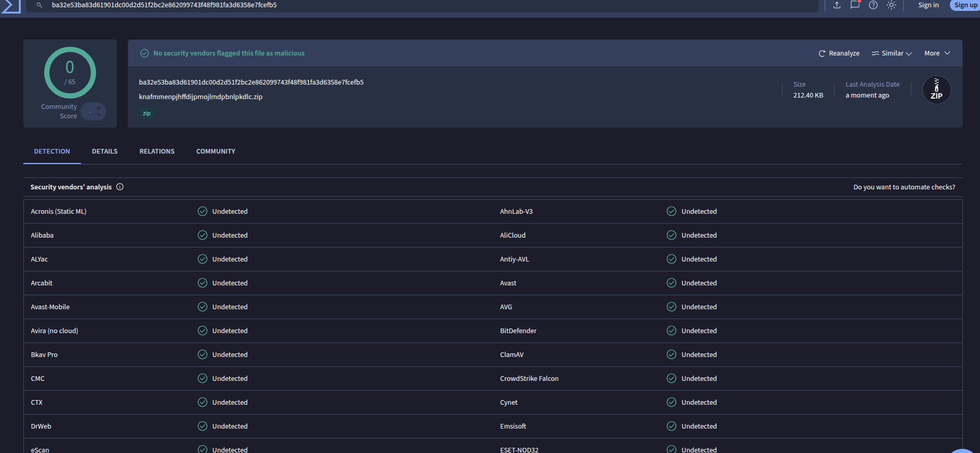Click the Bkav Pro vendor name
The width and height of the screenshot is (980, 453).
pos(44,355)
